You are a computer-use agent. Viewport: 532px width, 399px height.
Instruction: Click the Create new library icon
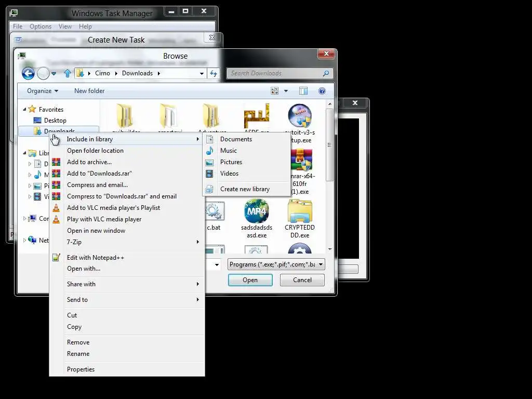coord(210,189)
